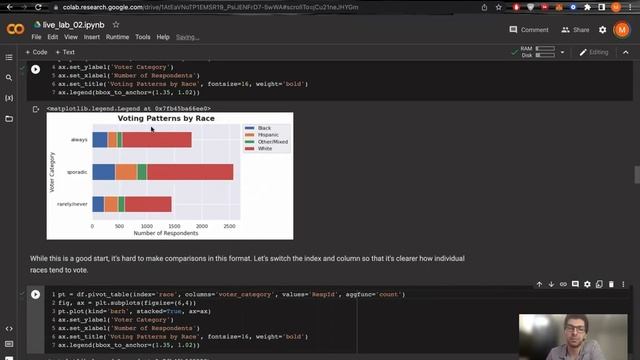Click the notebook title live_lab_02.ipynb
The width and height of the screenshot is (640, 360).
click(73, 25)
